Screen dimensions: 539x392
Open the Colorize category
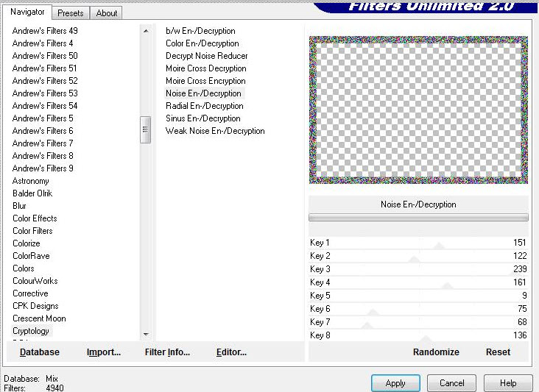coord(26,243)
